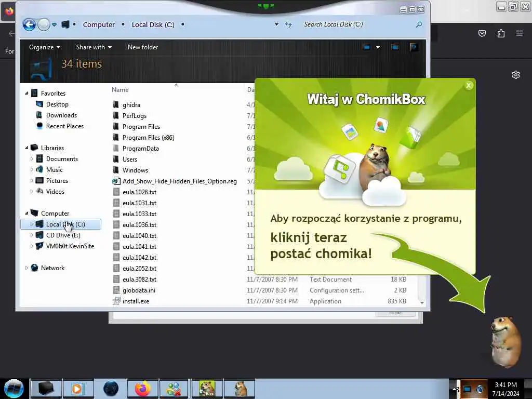The height and width of the screenshot is (399, 532).
Task: Click the taskbar clock showing 3:41 PM
Action: [x=506, y=389]
